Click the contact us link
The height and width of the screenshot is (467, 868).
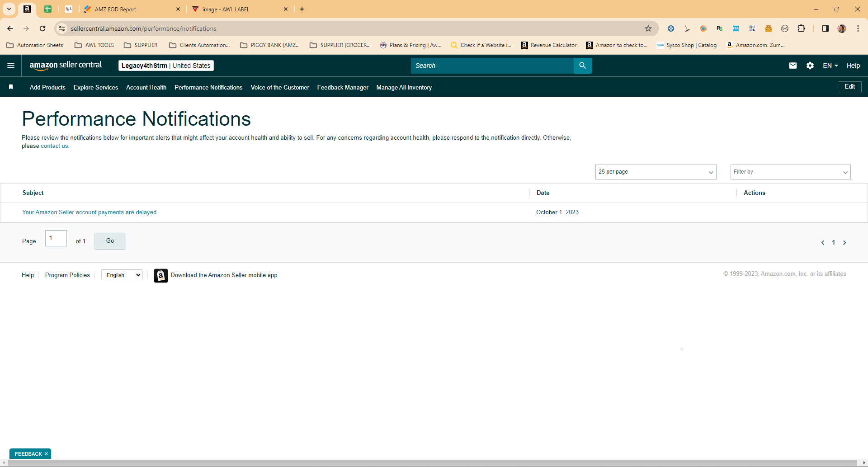(x=54, y=146)
